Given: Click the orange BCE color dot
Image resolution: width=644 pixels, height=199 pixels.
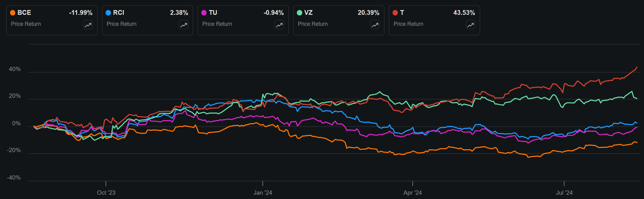Looking at the screenshot, I should click(12, 13).
